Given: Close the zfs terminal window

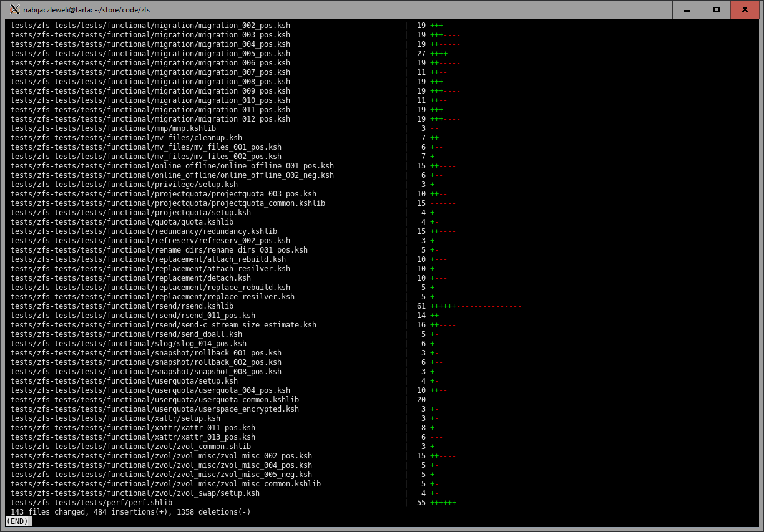Looking at the screenshot, I should (x=745, y=10).
